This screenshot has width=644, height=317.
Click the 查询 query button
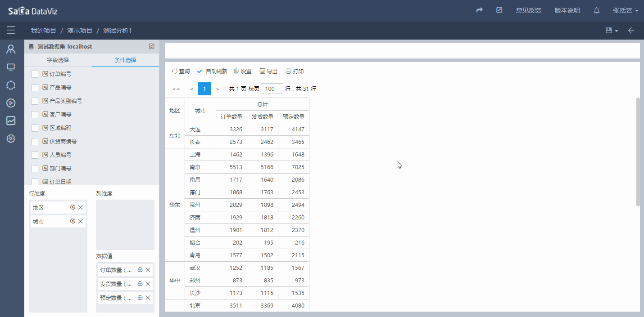point(181,71)
